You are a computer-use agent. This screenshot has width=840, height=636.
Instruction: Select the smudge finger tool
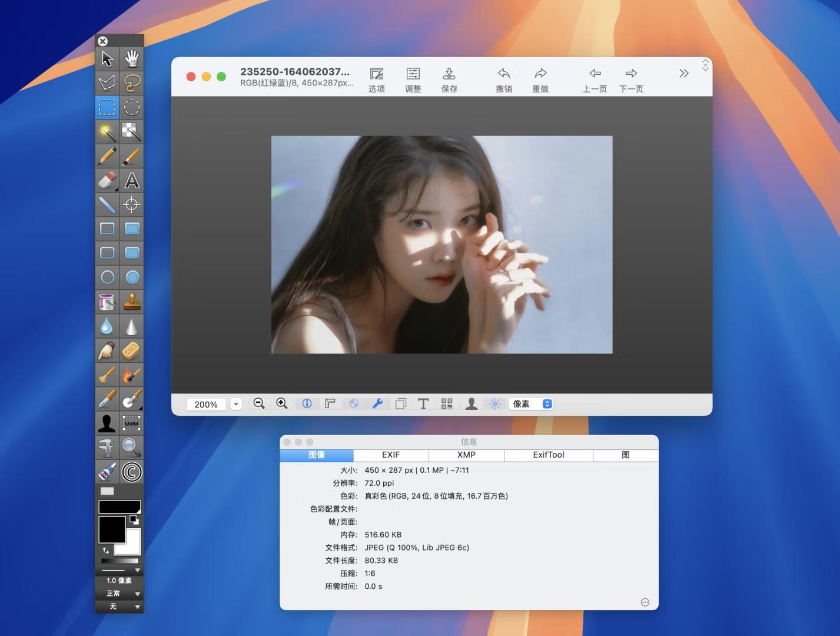(107, 350)
